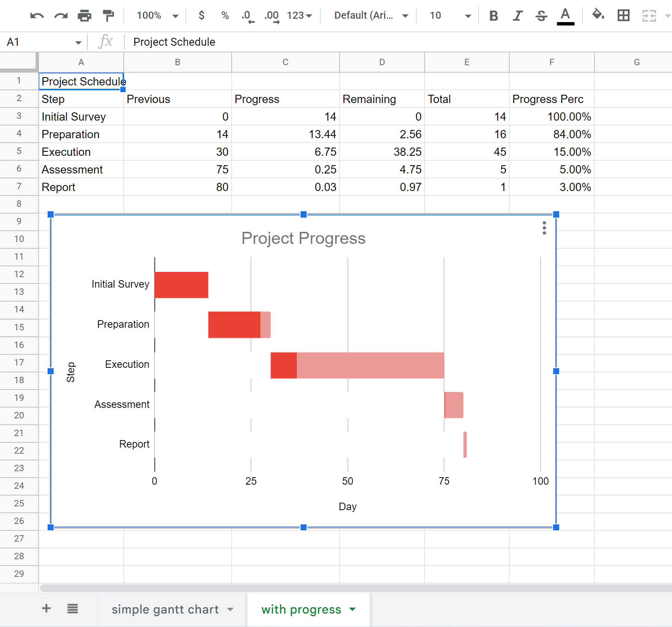Add a new sheet
Viewport: 672px width, 627px height.
pos(46,608)
